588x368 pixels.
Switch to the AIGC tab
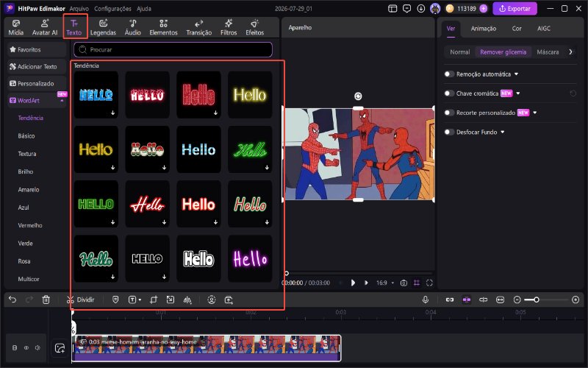pyautogui.click(x=544, y=28)
